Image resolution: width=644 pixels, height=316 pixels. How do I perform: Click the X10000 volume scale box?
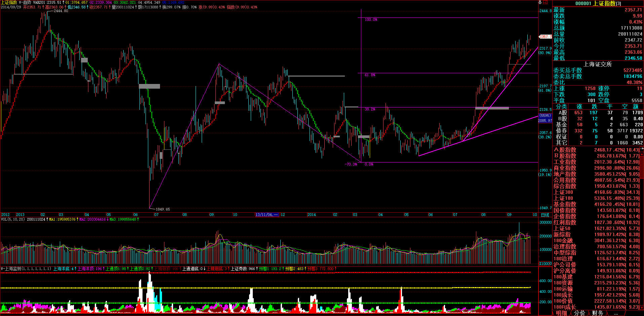[545, 264]
